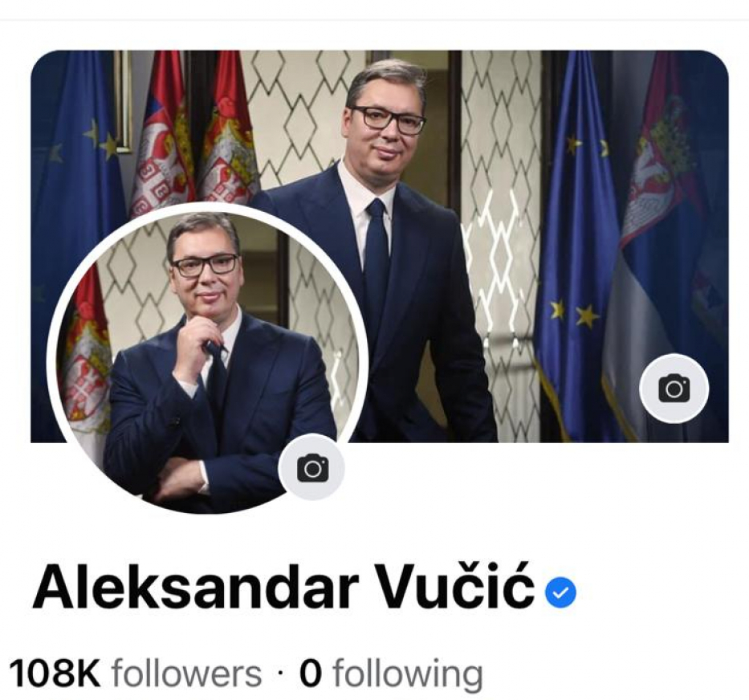Click the man's face in the profile picture
749x700 pixels.
[205, 269]
